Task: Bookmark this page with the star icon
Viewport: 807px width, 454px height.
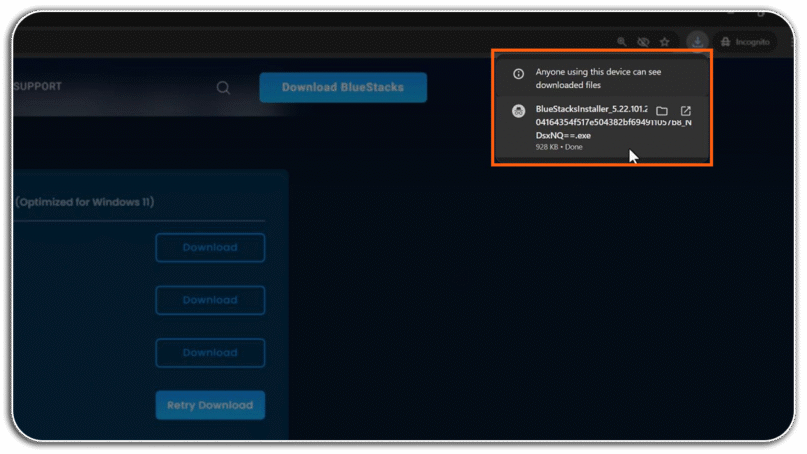Action: [x=665, y=42]
